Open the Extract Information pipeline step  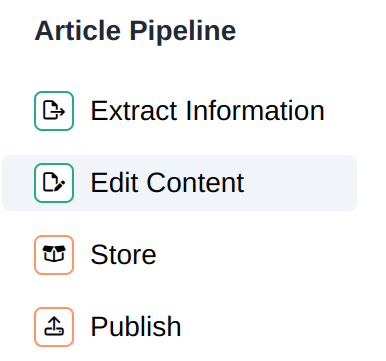click(x=180, y=111)
